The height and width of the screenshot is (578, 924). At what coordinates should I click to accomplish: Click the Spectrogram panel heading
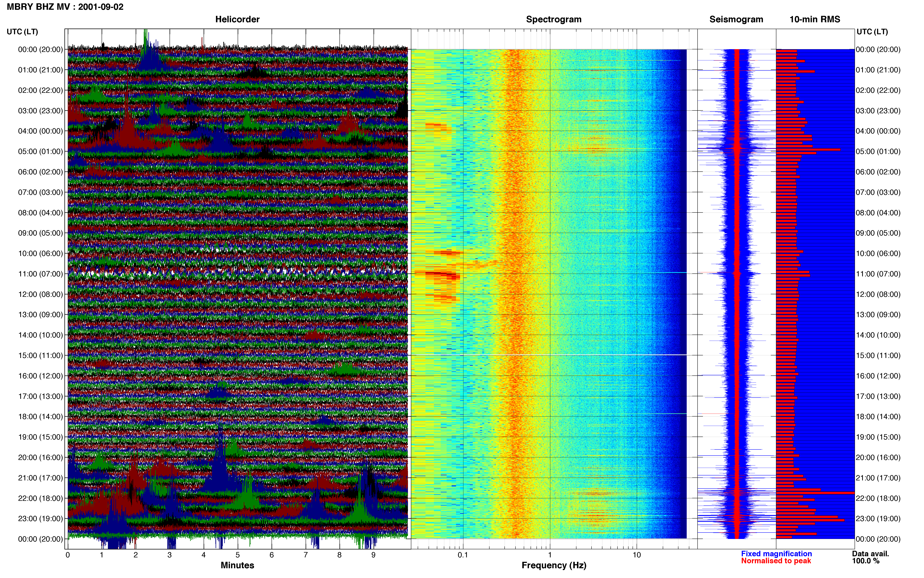coord(554,20)
